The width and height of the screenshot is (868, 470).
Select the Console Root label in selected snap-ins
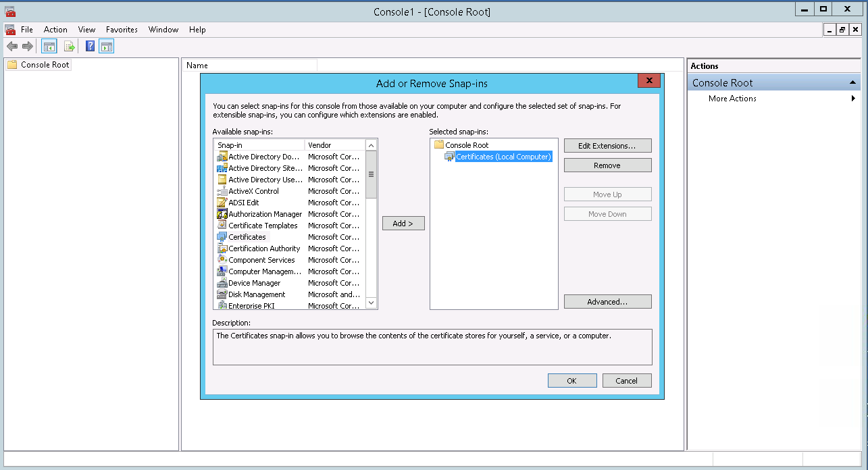[x=467, y=145]
